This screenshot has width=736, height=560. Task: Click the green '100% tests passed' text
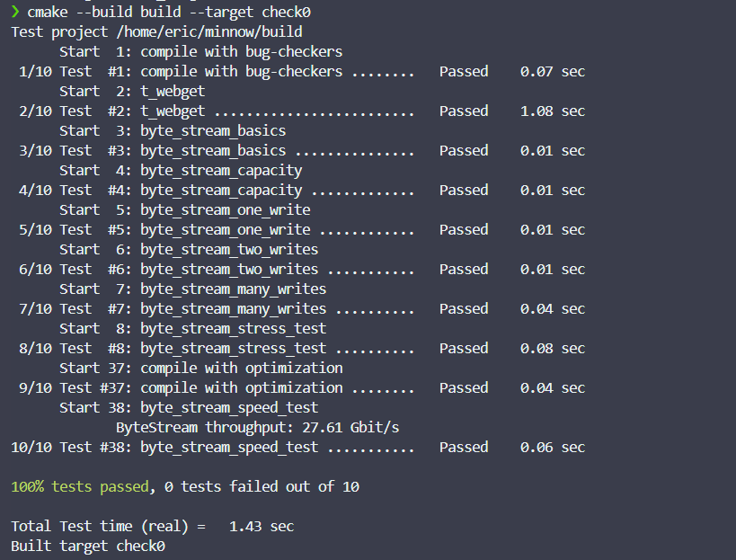click(80, 487)
